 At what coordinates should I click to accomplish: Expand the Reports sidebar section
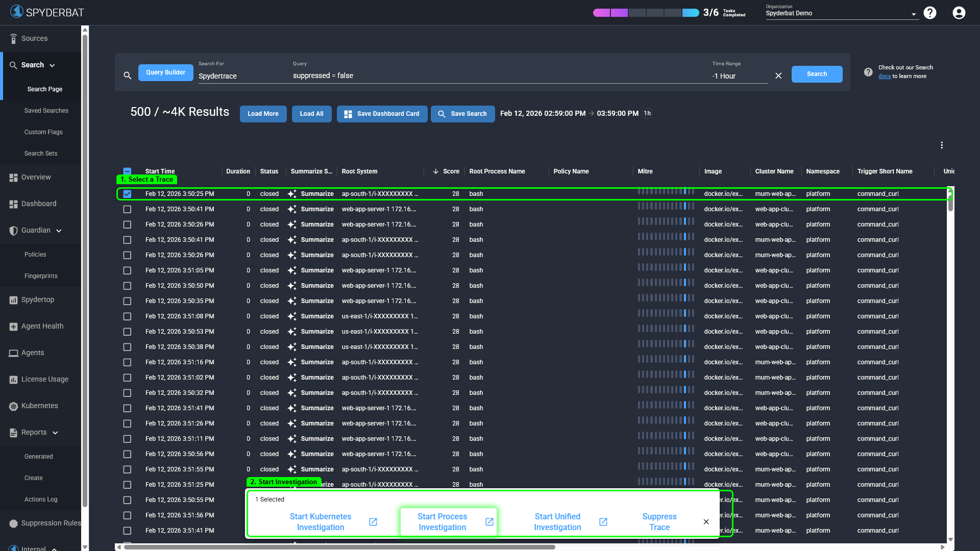(x=56, y=432)
